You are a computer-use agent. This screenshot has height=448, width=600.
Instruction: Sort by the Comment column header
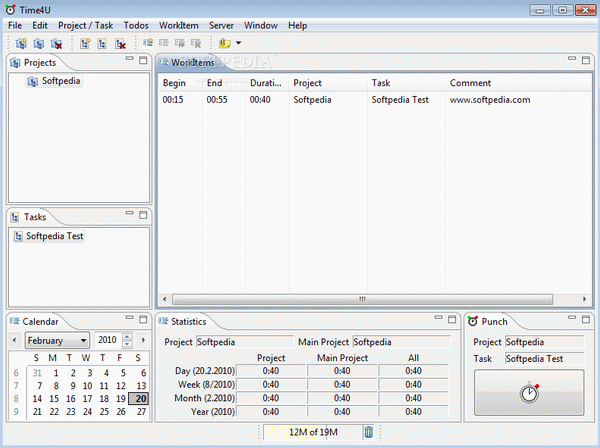click(518, 83)
